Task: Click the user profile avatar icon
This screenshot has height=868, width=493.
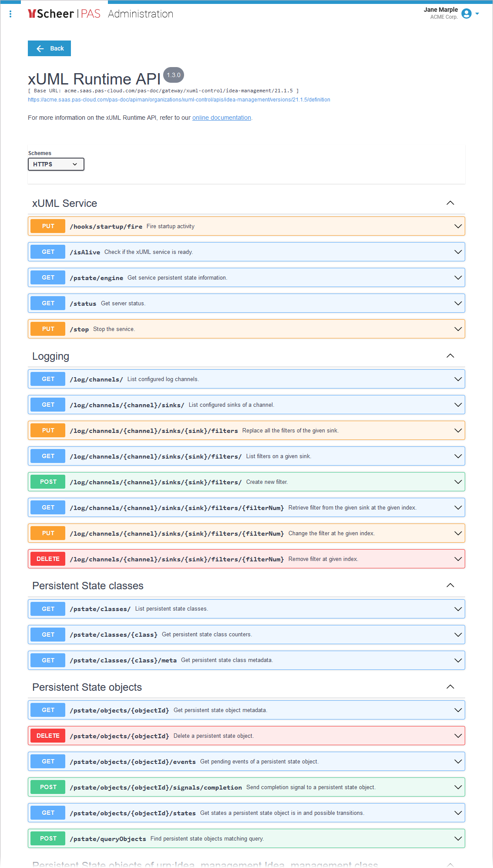Action: [466, 14]
